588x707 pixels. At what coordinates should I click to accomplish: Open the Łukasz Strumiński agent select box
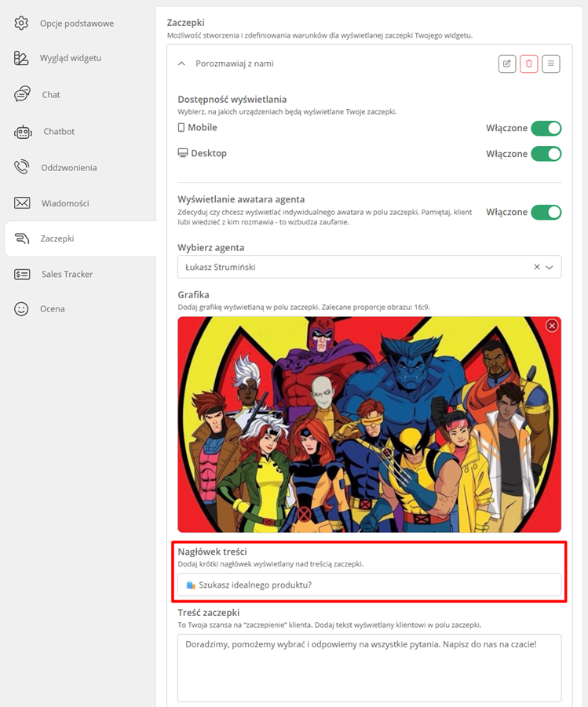(370, 267)
